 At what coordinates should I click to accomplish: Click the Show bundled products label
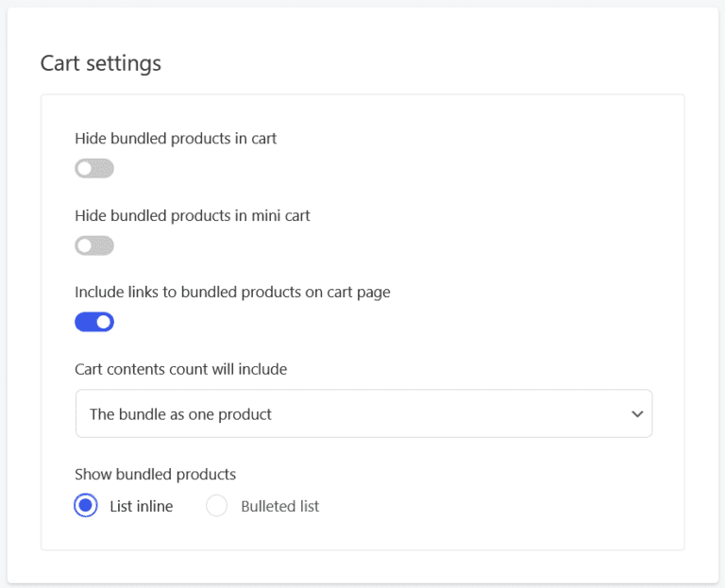pos(156,475)
